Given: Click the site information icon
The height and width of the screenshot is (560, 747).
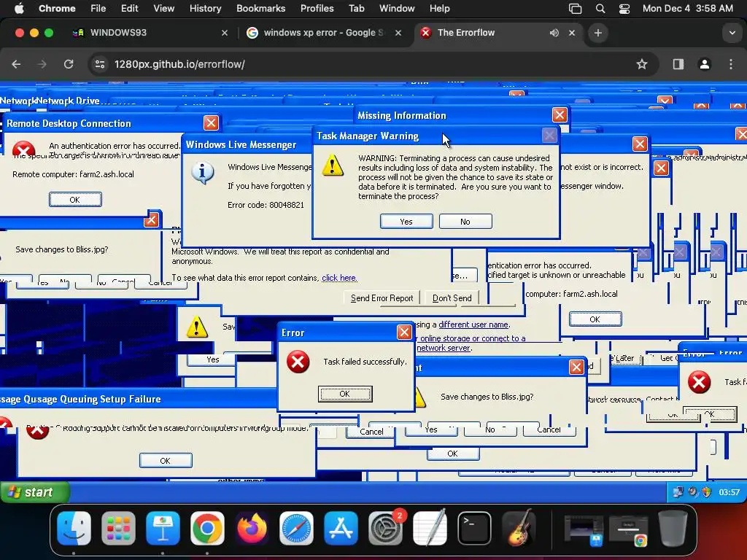Looking at the screenshot, I should coord(99,64).
